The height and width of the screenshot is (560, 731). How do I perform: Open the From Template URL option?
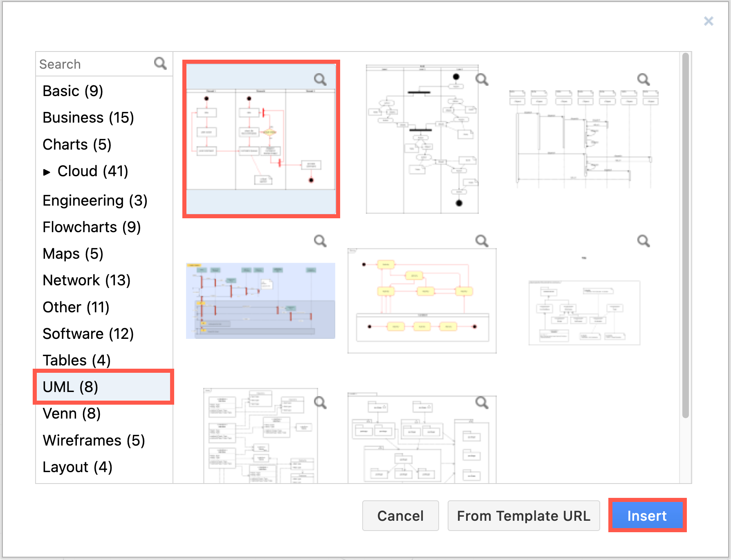[x=524, y=515]
